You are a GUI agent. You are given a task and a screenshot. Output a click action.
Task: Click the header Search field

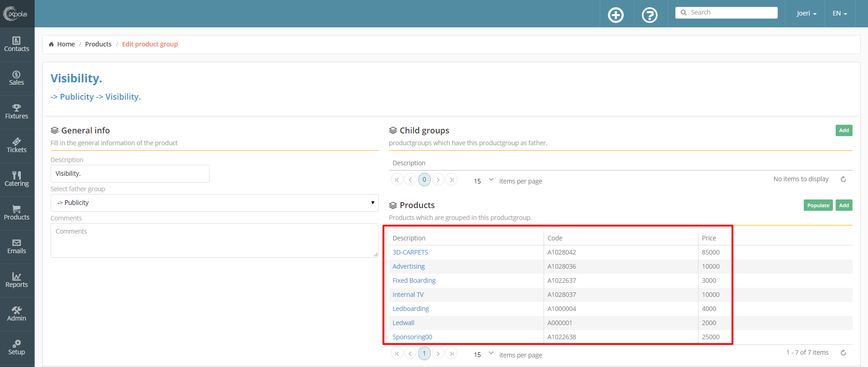coord(726,13)
